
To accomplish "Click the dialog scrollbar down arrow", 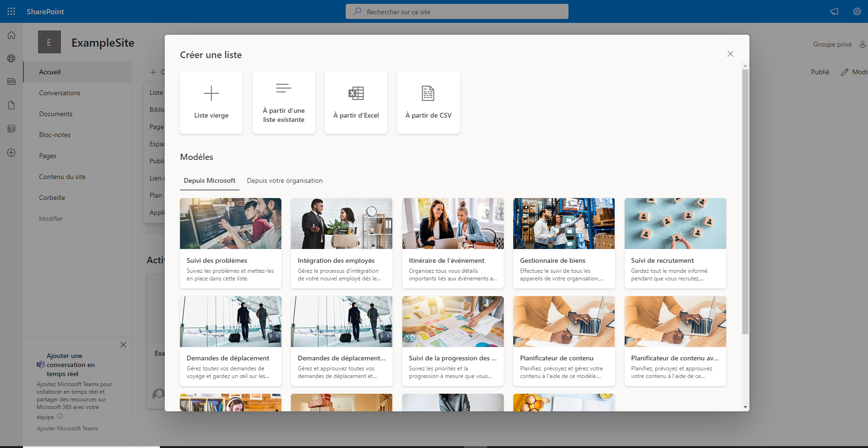I will [x=745, y=408].
